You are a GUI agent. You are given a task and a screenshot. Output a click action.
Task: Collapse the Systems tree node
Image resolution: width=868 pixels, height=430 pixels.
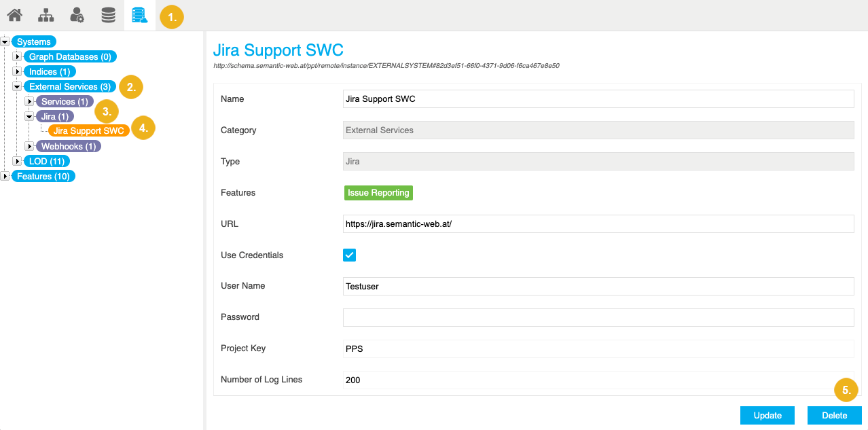pyautogui.click(x=5, y=41)
